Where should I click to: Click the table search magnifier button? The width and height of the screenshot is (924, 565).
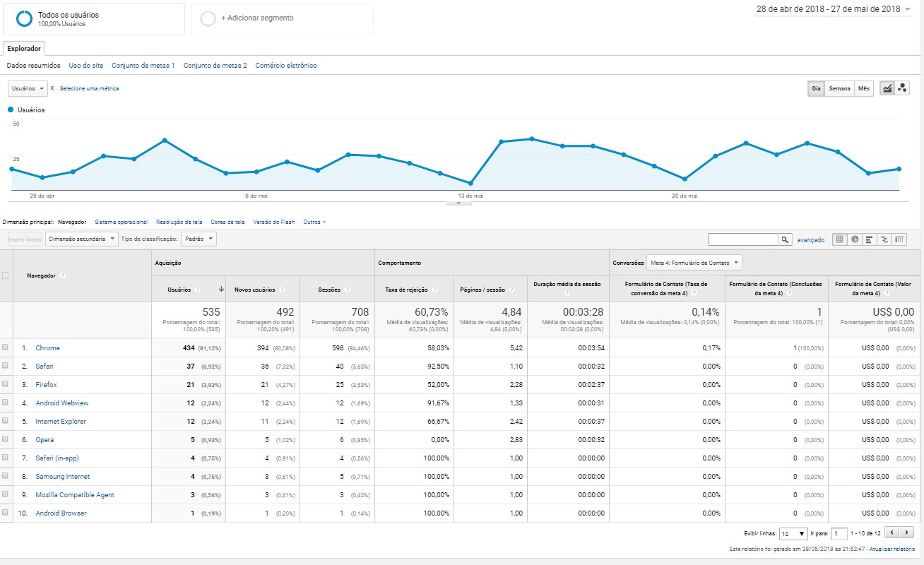(x=785, y=239)
